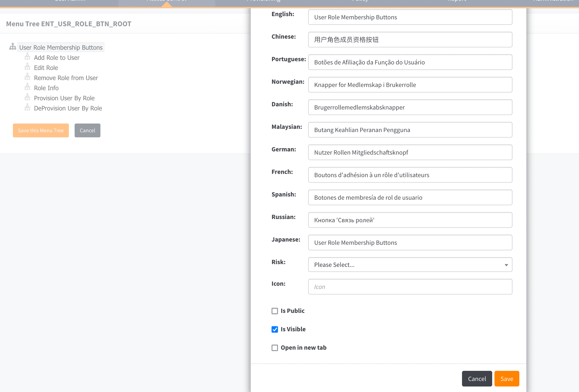Uncheck the Is Visible checkbox
The width and height of the screenshot is (579, 392).
pos(275,329)
